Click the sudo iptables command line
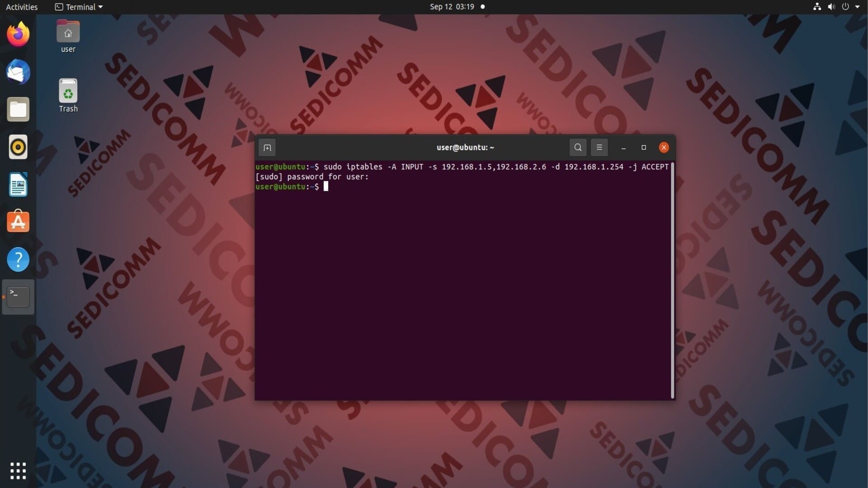Viewport: 868px width, 488px height. tap(462, 167)
